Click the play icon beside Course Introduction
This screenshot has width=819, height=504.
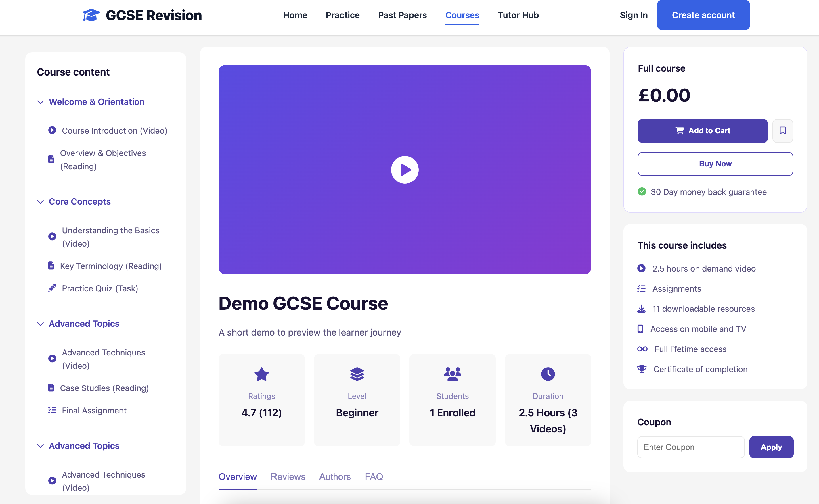tap(52, 130)
